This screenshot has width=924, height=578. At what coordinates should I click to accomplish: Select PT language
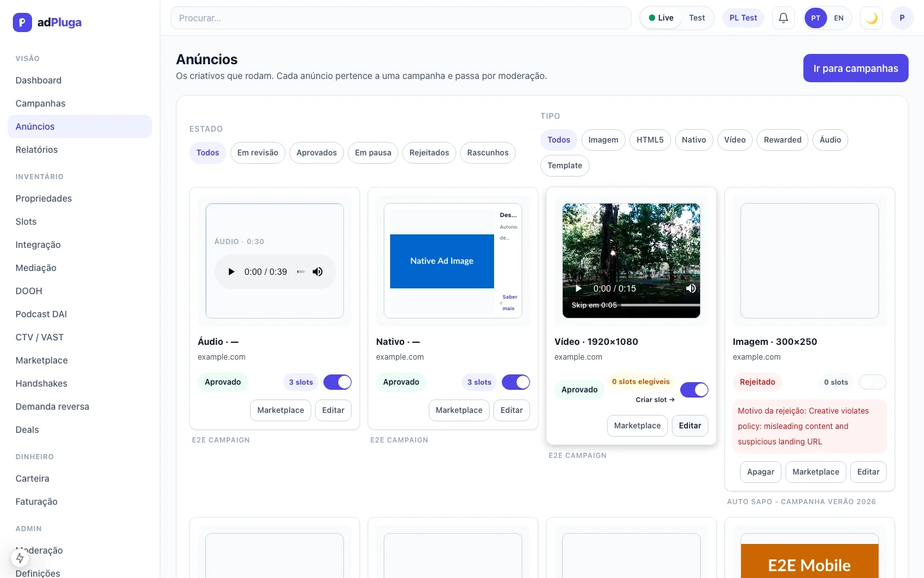click(x=816, y=18)
